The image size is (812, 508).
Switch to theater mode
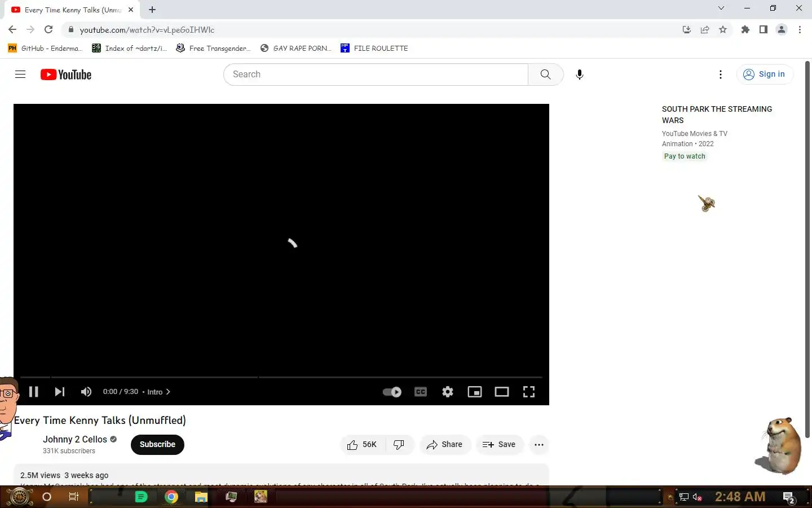pos(502,392)
